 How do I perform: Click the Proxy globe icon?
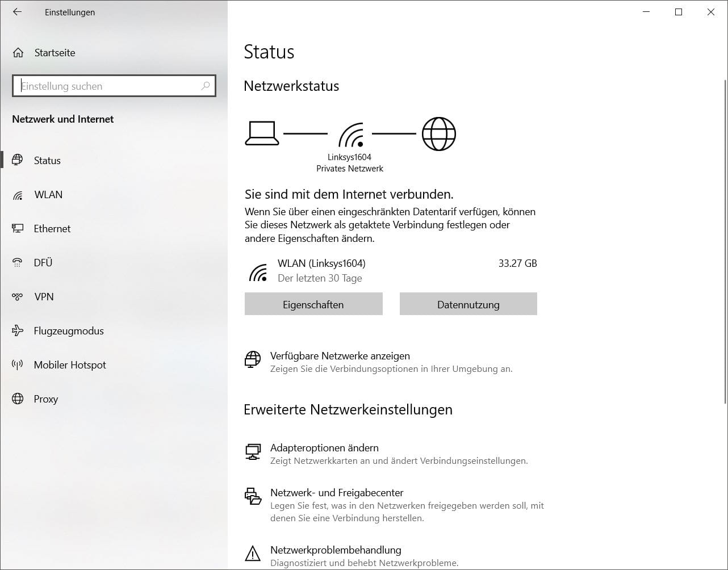click(x=18, y=399)
